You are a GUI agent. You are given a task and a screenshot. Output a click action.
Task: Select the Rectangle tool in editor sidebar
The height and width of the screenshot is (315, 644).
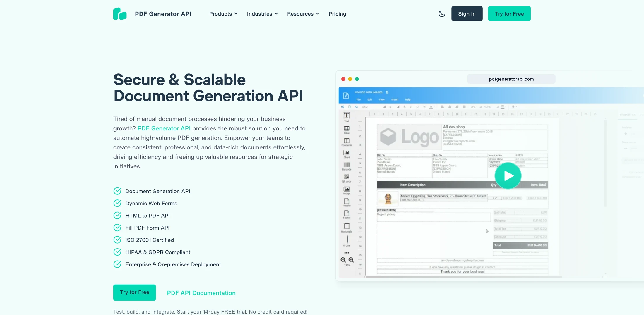coord(347,228)
